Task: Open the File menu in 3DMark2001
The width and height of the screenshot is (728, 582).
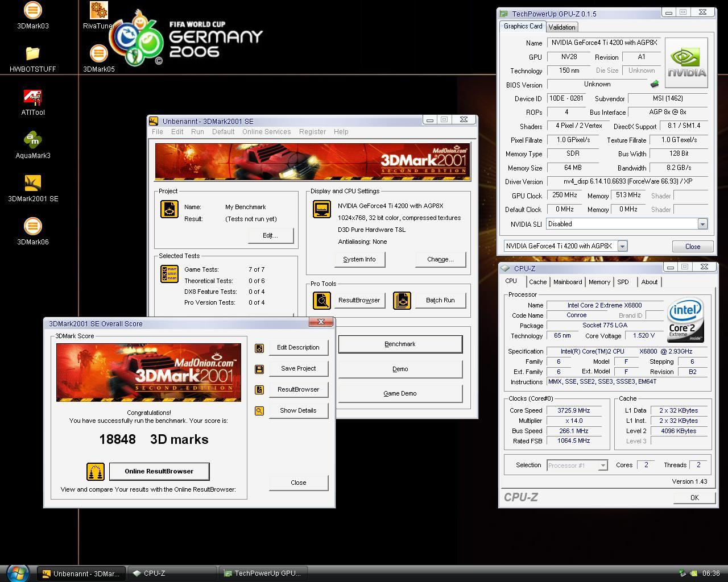Action: [x=158, y=132]
